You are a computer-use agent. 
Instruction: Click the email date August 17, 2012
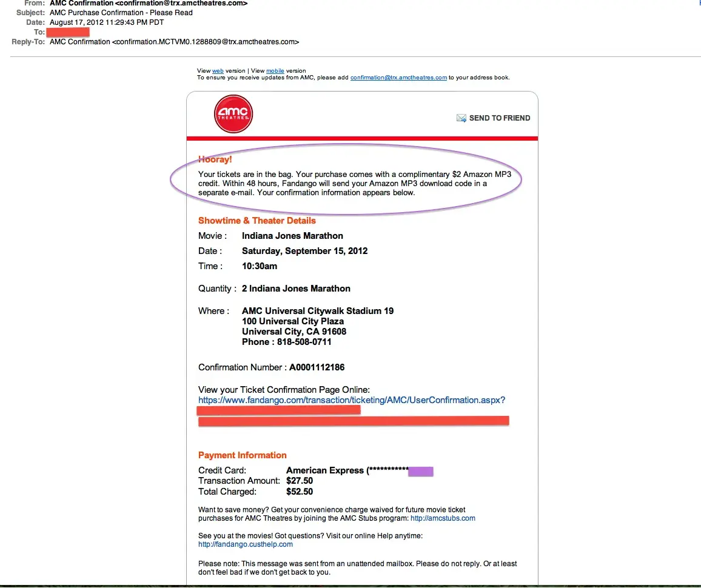click(x=106, y=22)
